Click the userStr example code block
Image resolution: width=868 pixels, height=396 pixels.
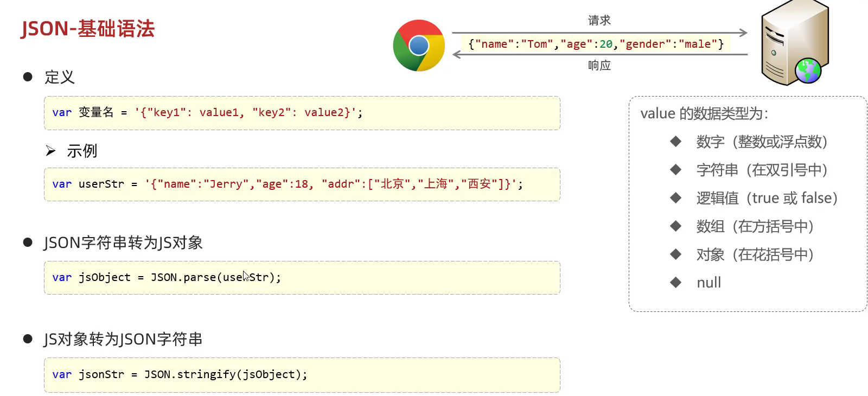coord(302,184)
